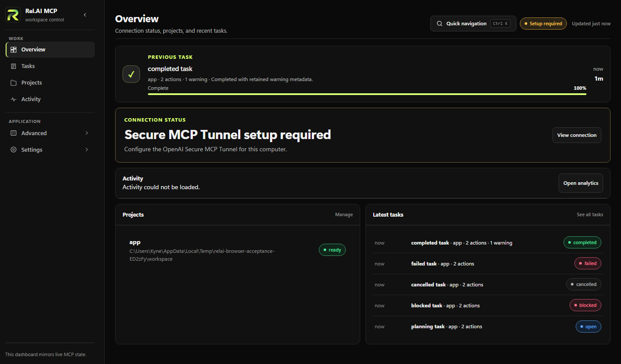Open the Projects section
This screenshot has width=621, height=364.
(50, 83)
